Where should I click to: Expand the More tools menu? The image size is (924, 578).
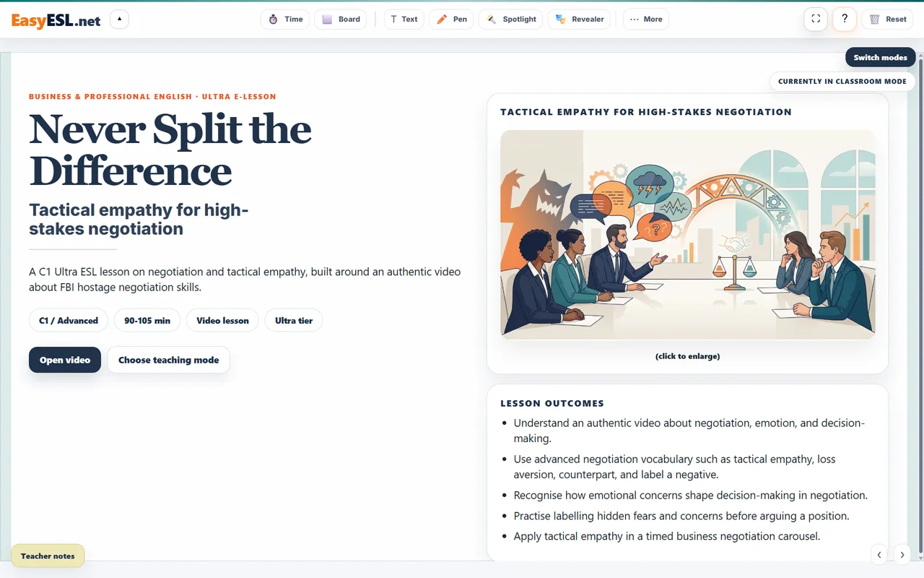pos(646,20)
